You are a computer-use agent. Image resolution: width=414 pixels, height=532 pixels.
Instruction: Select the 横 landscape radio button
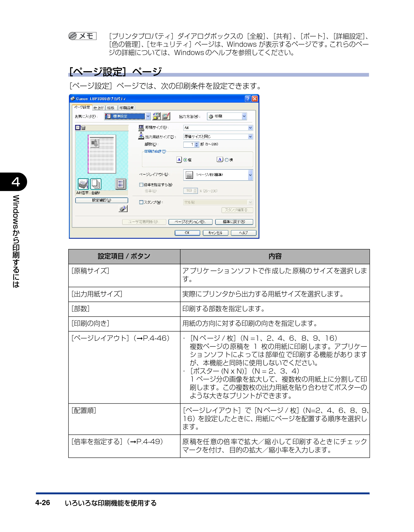[x=226, y=160]
